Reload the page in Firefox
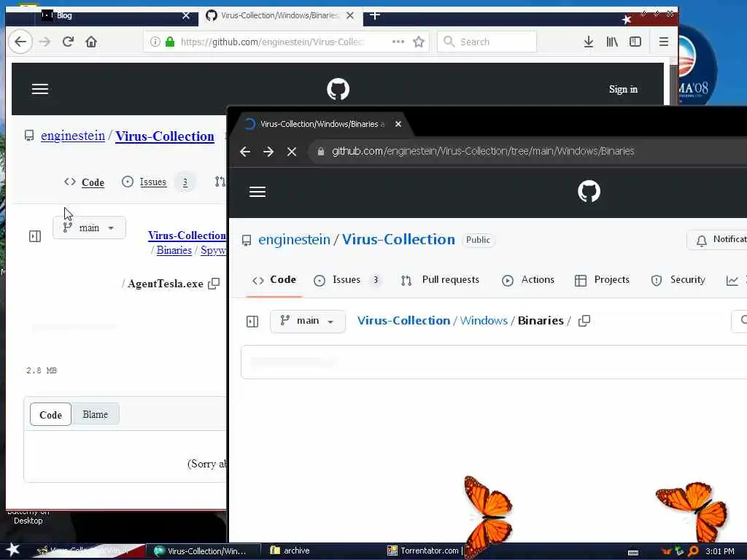This screenshot has width=747, height=560. [x=68, y=42]
